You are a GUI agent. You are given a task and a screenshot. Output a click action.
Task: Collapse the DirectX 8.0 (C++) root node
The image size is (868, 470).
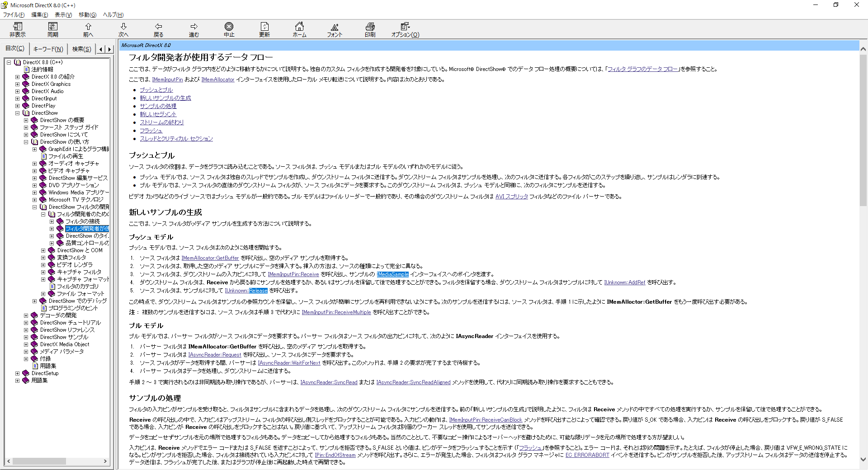9,62
